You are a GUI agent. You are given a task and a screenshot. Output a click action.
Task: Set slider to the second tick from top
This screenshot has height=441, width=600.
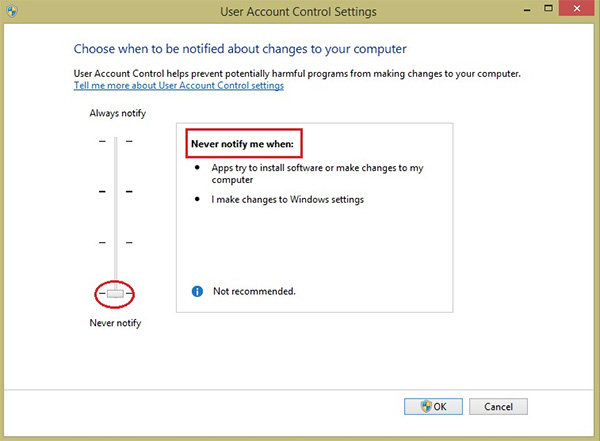[x=117, y=192]
